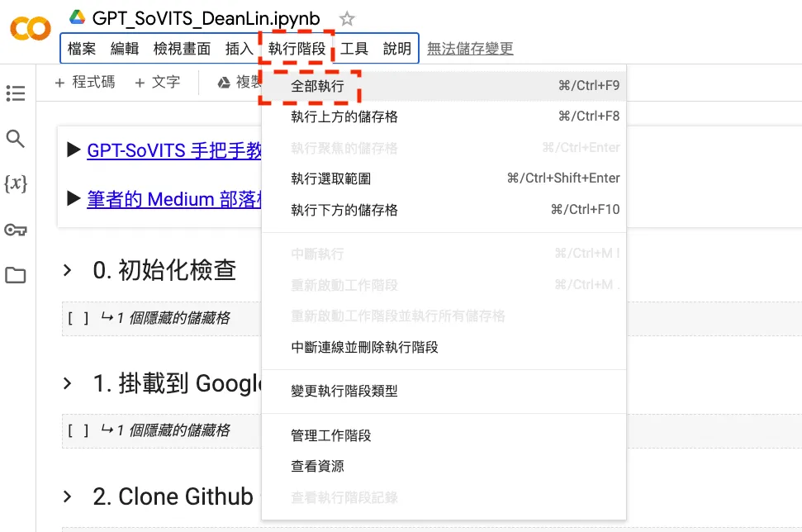Show hidden cells under 0. 初始化檢查

[166, 318]
